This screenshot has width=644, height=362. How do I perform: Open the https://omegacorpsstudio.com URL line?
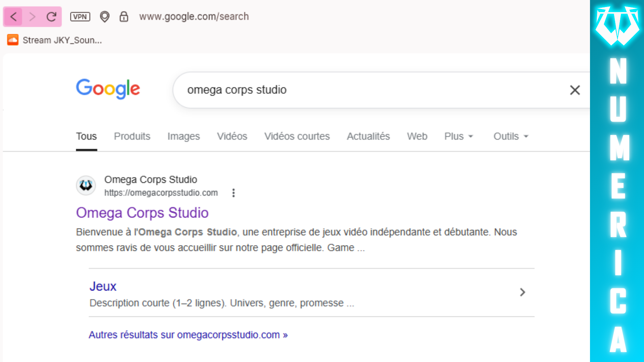[161, 193]
